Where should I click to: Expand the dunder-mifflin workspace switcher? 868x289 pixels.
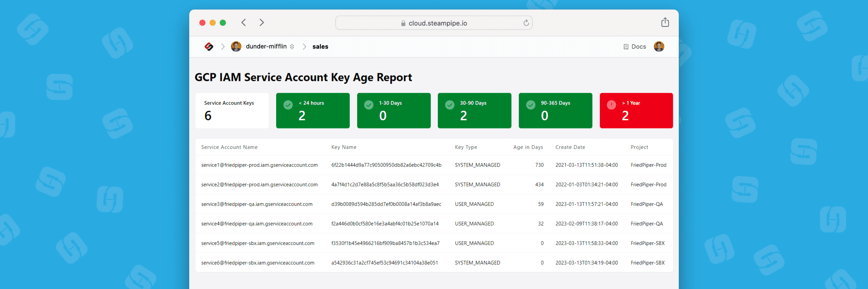click(x=292, y=47)
